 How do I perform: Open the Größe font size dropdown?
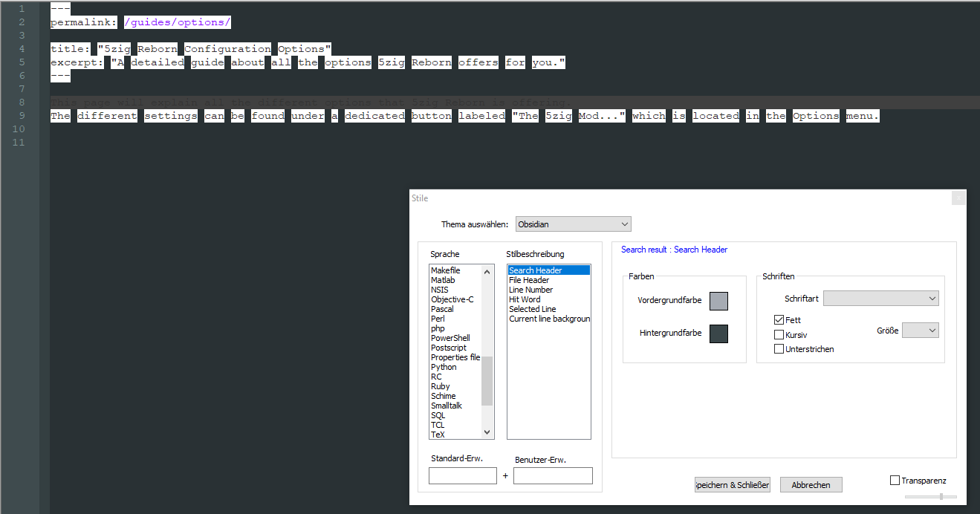pos(920,331)
